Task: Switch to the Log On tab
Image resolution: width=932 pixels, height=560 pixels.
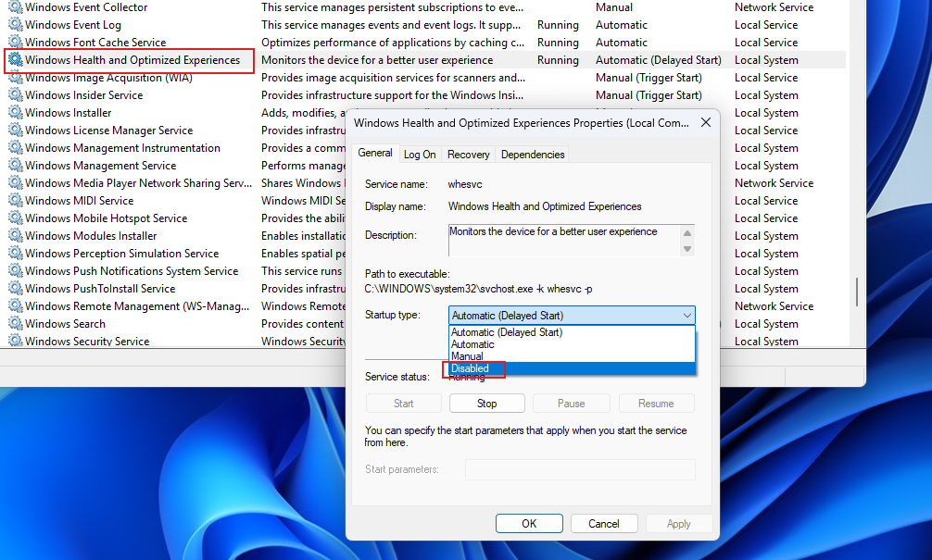Action: (x=420, y=155)
